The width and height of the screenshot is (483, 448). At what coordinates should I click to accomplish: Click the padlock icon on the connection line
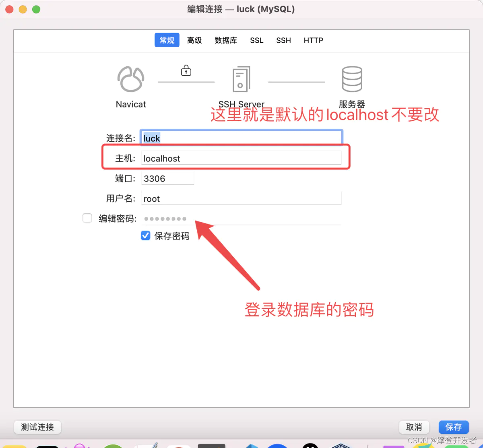coord(186,70)
